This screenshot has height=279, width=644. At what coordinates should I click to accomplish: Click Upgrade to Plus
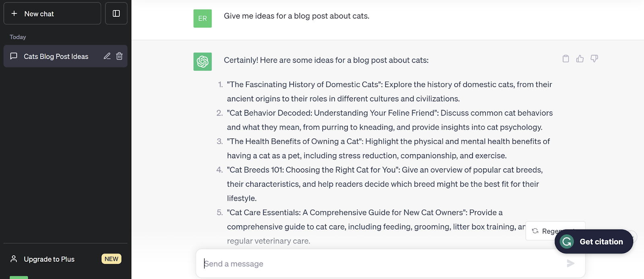[49, 259]
